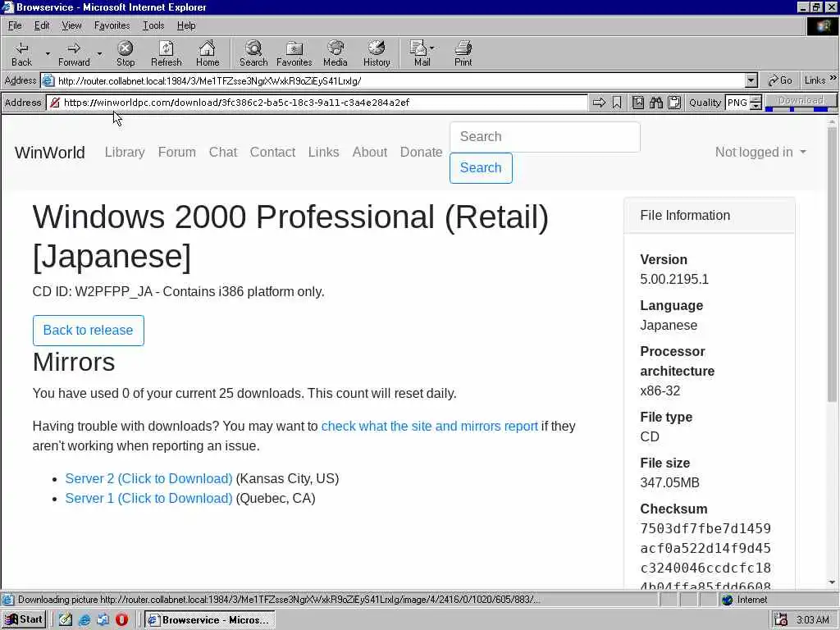This screenshot has height=630, width=840.
Task: Click the Show Desktop quick launch icon
Action: point(66,620)
